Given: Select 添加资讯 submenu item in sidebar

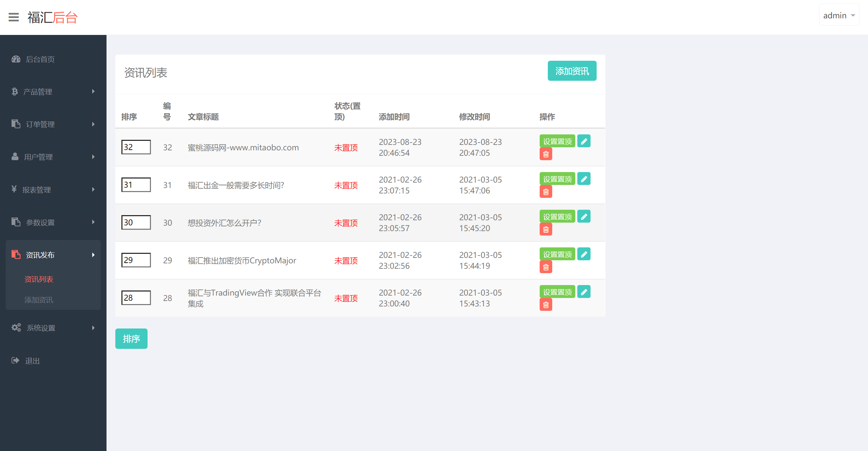Looking at the screenshot, I should click(x=39, y=300).
